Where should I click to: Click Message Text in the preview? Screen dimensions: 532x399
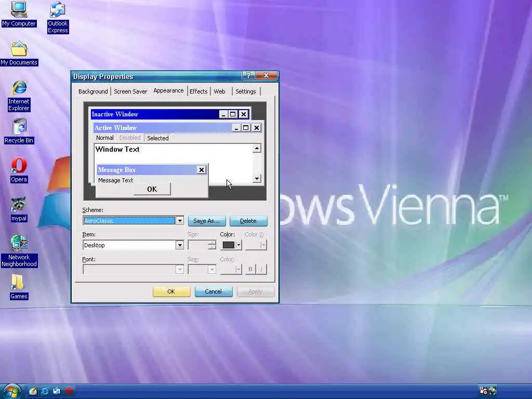pyautogui.click(x=116, y=180)
